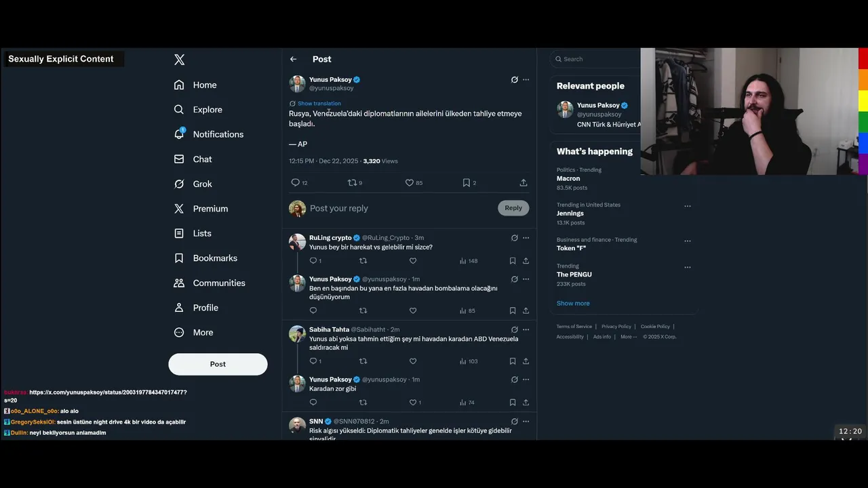This screenshot has height=488, width=868.
Task: Click the Show translation link
Action: 319,104
